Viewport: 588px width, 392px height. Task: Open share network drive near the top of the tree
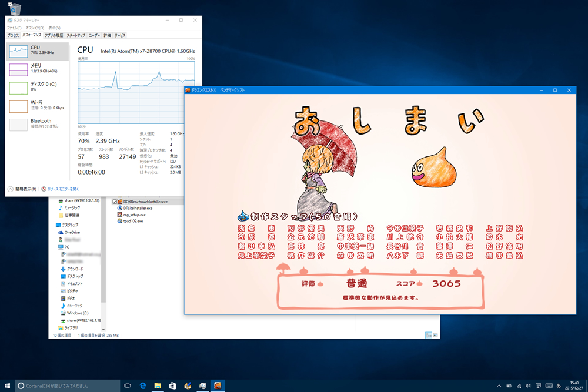point(79,200)
